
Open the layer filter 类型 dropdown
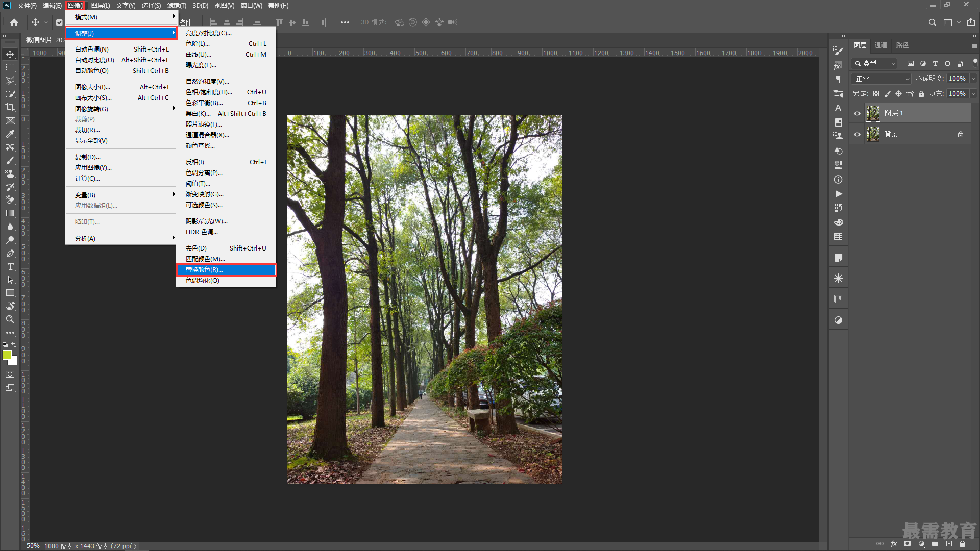click(874, 64)
